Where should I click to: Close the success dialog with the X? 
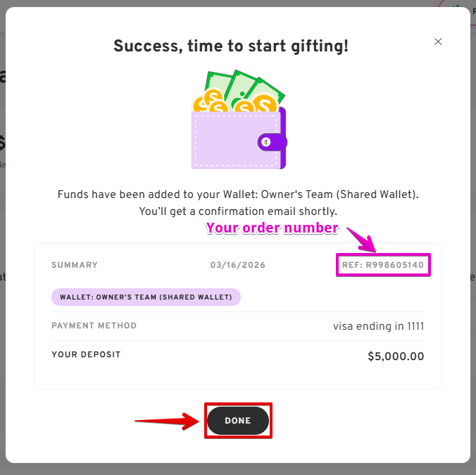click(438, 42)
